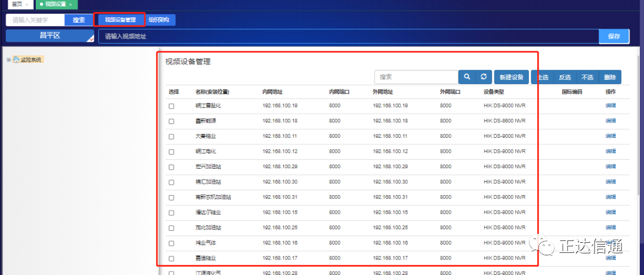Click the 外网地址 column header
The height and width of the screenshot is (275, 644).
[383, 92]
